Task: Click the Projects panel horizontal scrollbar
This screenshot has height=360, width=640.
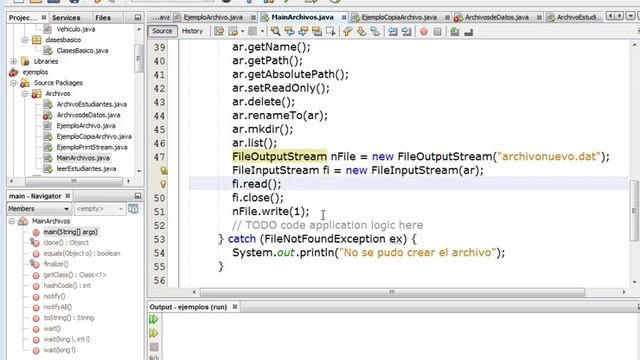Action: [x=73, y=181]
